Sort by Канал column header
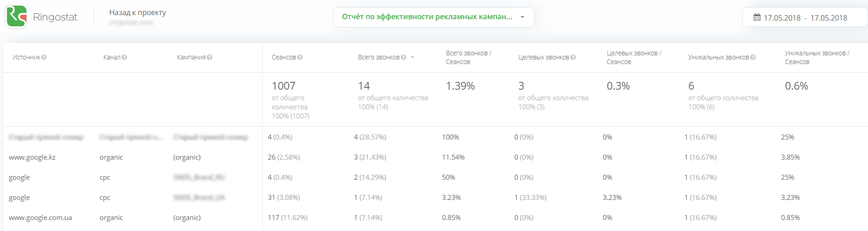The width and height of the screenshot is (868, 231). pyautogui.click(x=111, y=58)
